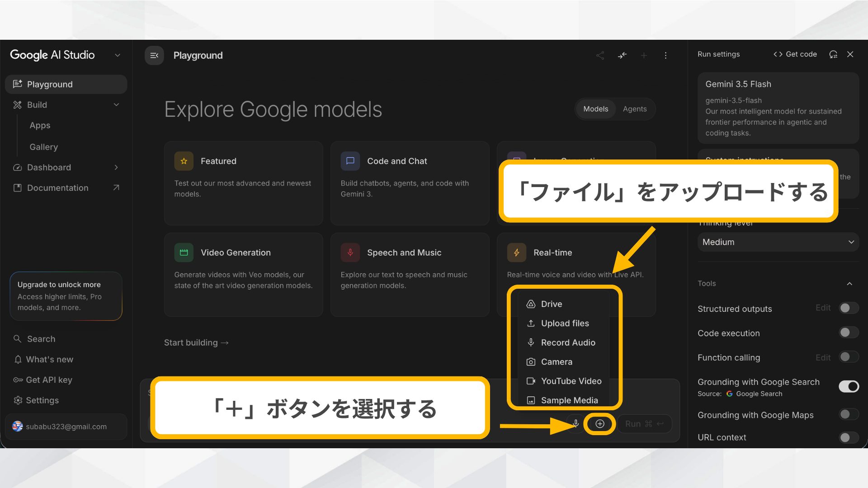This screenshot has width=868, height=488.
Task: Click the Documentation external link arrow
Action: [x=116, y=188]
